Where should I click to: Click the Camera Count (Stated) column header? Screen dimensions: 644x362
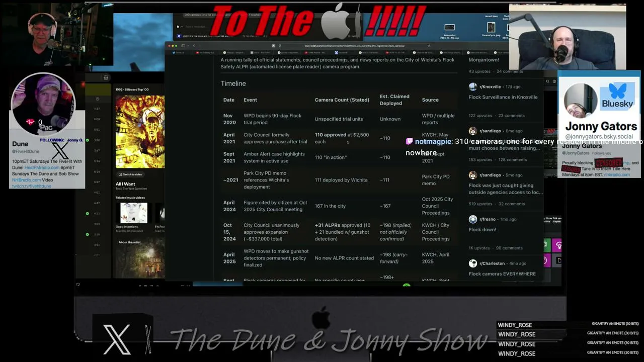(342, 100)
